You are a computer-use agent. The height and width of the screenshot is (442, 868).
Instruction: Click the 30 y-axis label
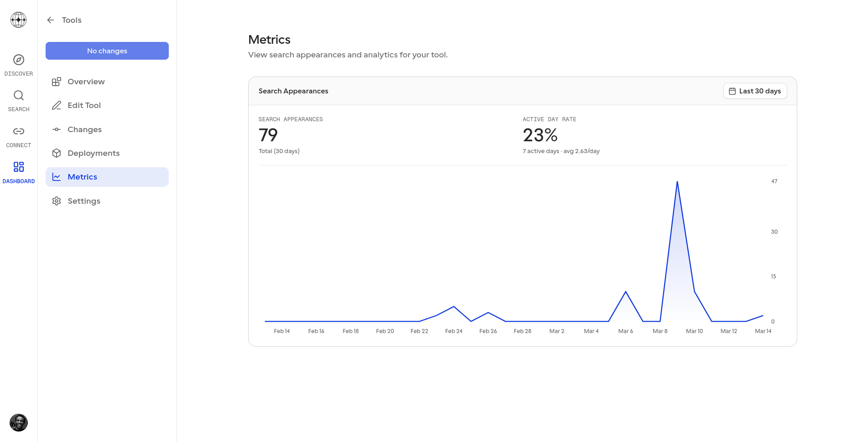[x=774, y=232]
